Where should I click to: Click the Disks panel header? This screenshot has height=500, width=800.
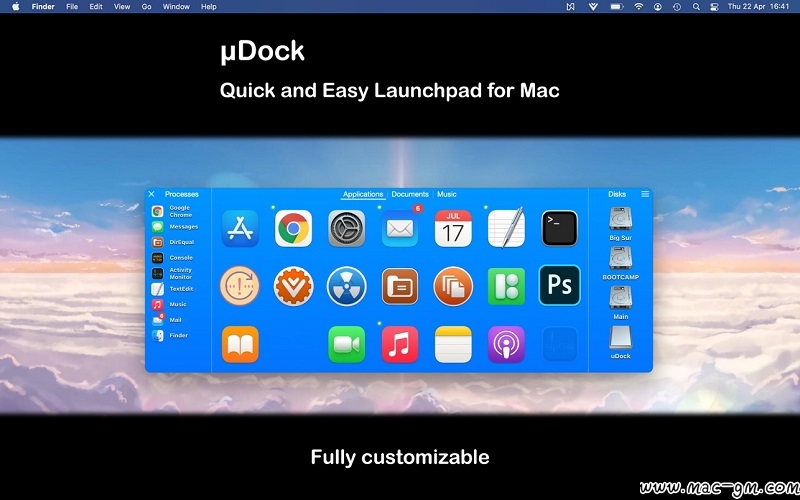click(x=617, y=194)
